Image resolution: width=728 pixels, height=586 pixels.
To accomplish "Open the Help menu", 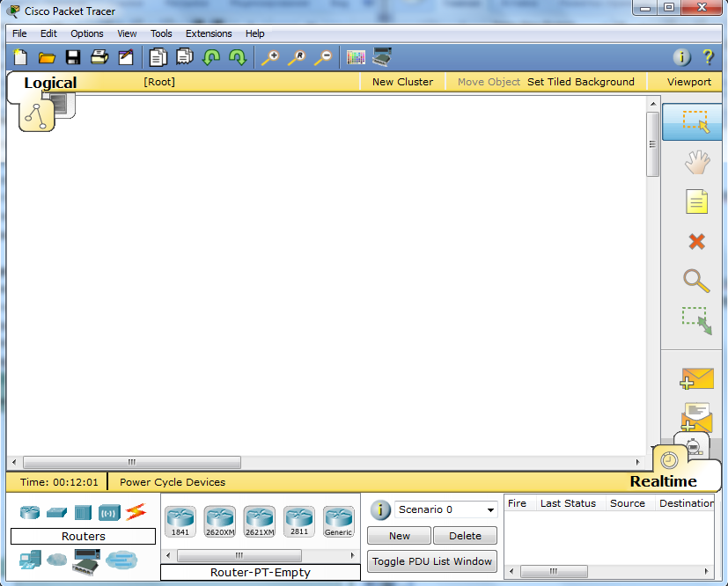I will (255, 33).
